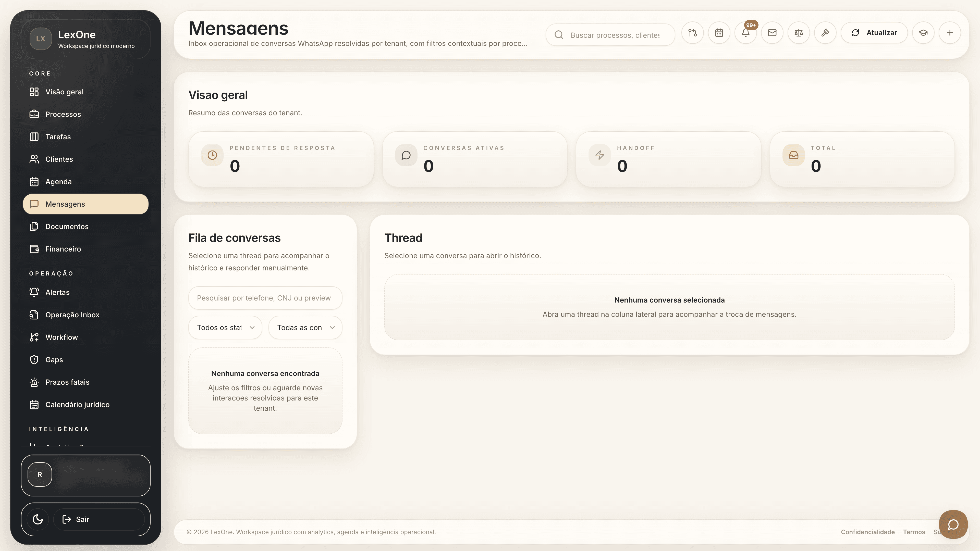Open the notifications bell with 99+ badge

[746, 33]
